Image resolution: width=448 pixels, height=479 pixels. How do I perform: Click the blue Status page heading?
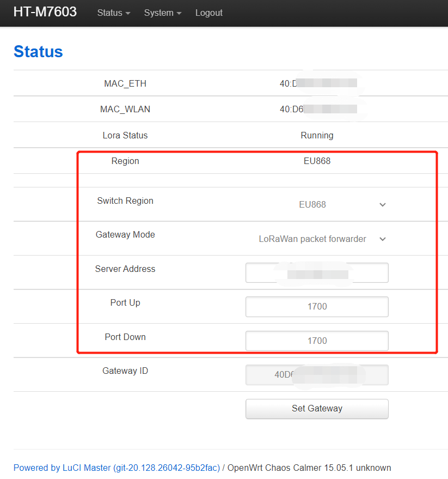click(38, 52)
